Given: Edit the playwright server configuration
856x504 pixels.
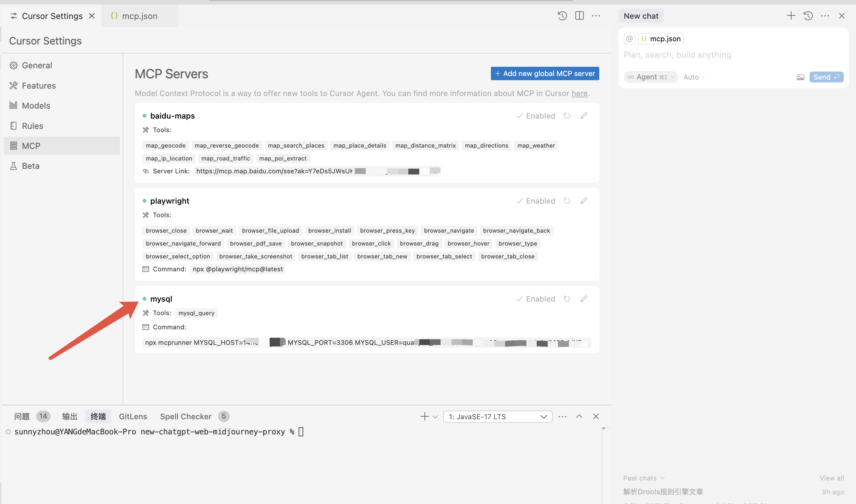Looking at the screenshot, I should [584, 201].
